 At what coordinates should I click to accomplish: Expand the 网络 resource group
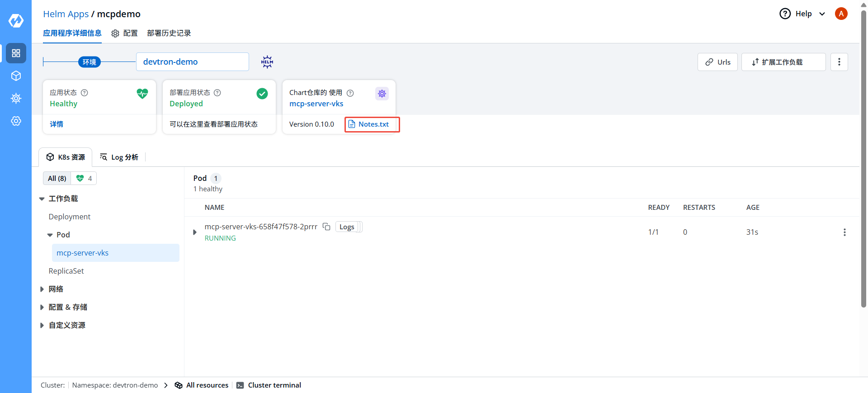tap(42, 289)
